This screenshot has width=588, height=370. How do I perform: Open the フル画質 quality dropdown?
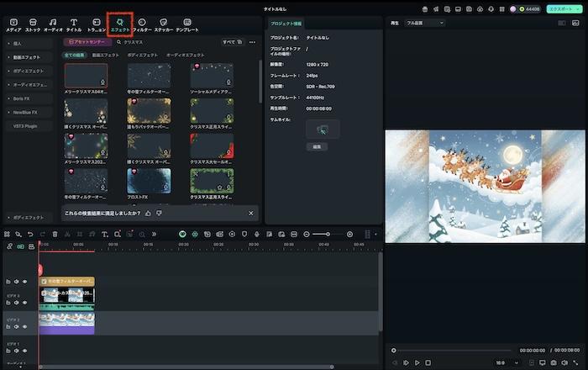coord(424,23)
